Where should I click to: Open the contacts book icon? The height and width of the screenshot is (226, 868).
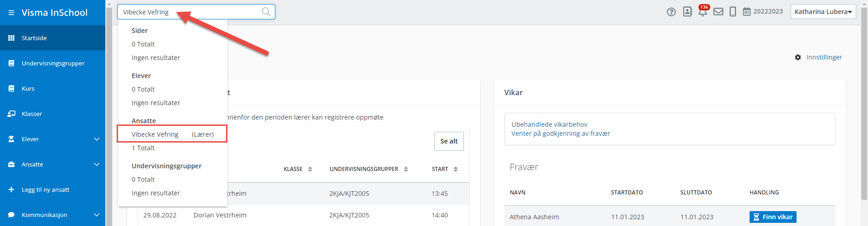pos(687,12)
